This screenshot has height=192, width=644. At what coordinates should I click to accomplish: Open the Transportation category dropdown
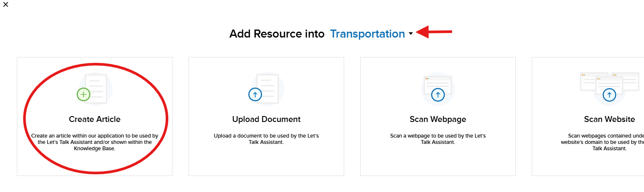tap(367, 34)
